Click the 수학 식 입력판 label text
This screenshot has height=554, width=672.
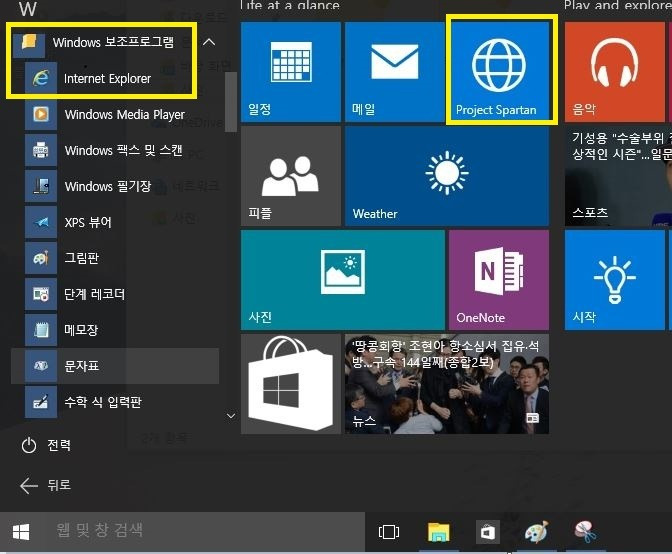tap(102, 402)
